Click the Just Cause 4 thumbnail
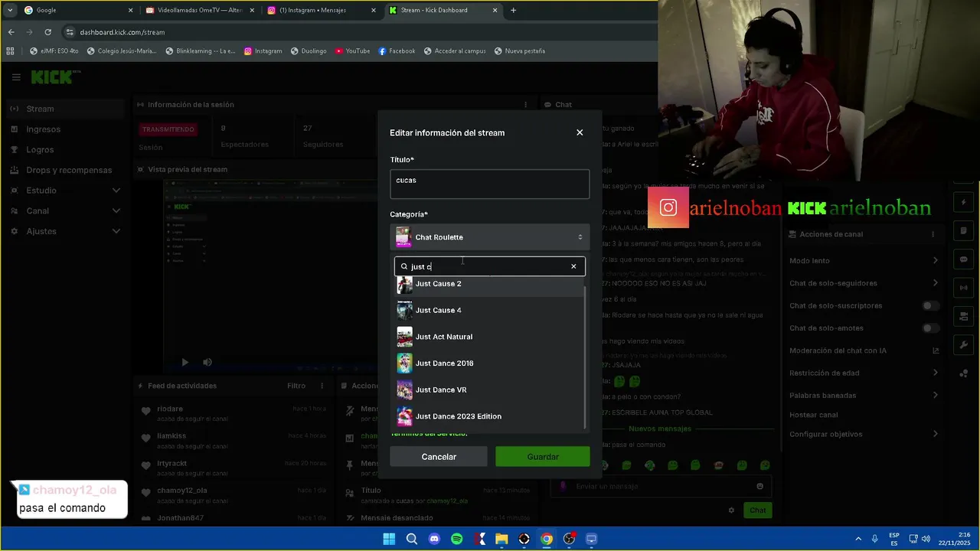 404,310
